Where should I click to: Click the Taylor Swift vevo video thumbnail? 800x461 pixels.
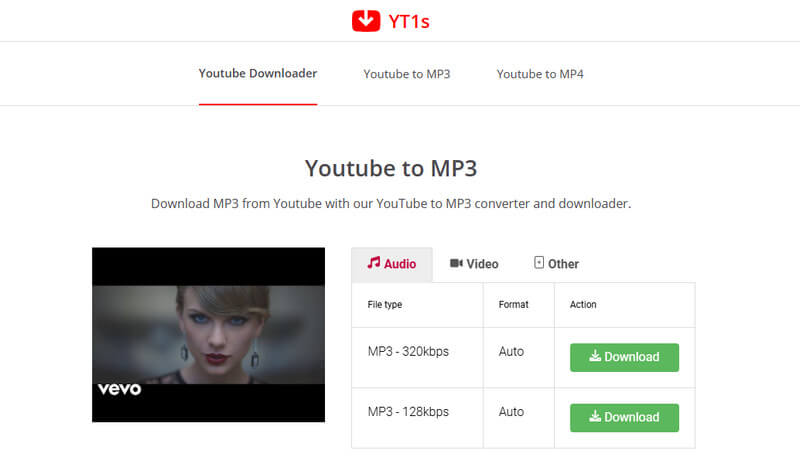coord(208,335)
